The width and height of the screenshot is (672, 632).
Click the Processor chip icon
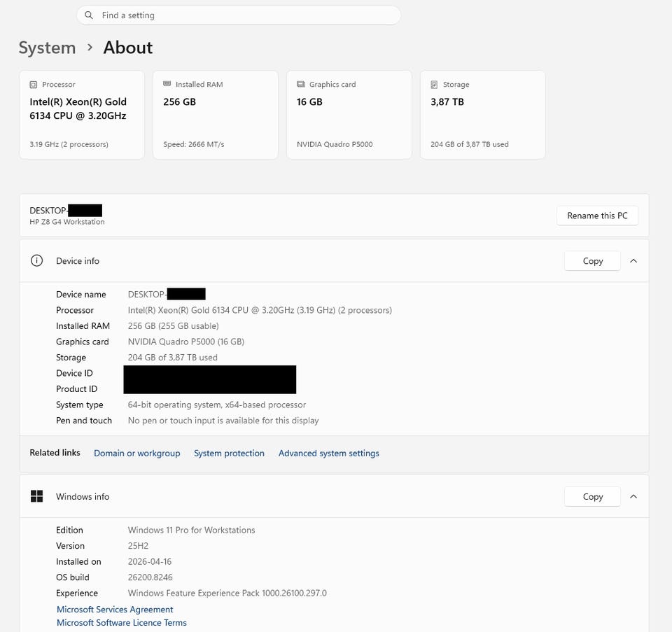coord(34,85)
